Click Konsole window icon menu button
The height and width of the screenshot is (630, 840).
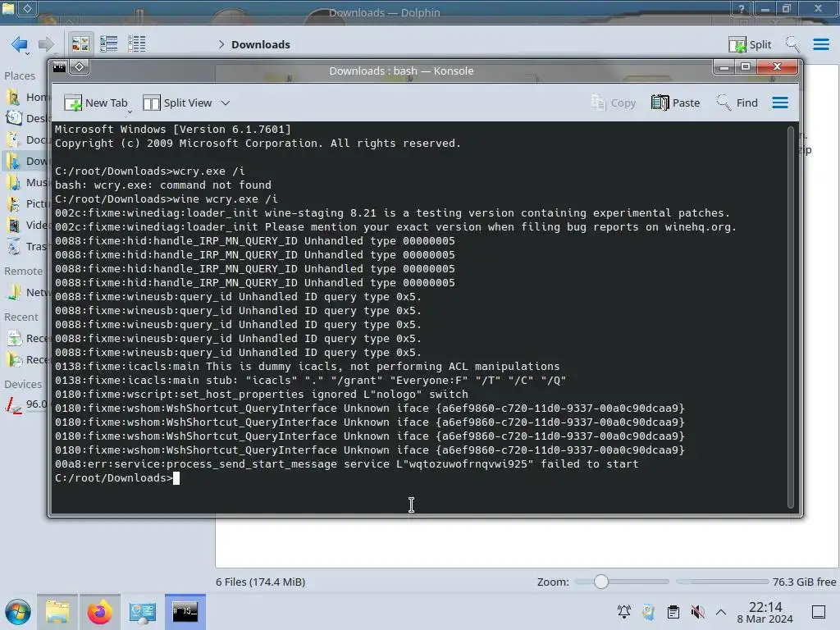tap(59, 67)
